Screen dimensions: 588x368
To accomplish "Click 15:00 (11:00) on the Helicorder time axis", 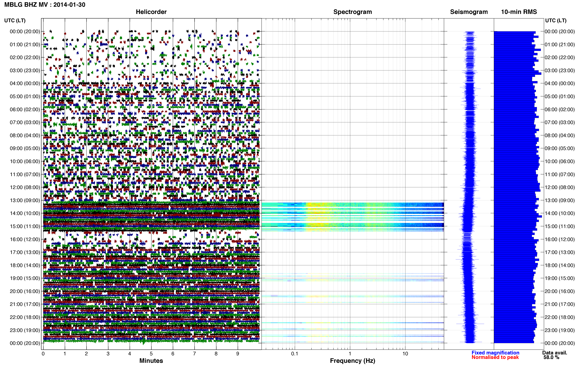I will point(25,226).
